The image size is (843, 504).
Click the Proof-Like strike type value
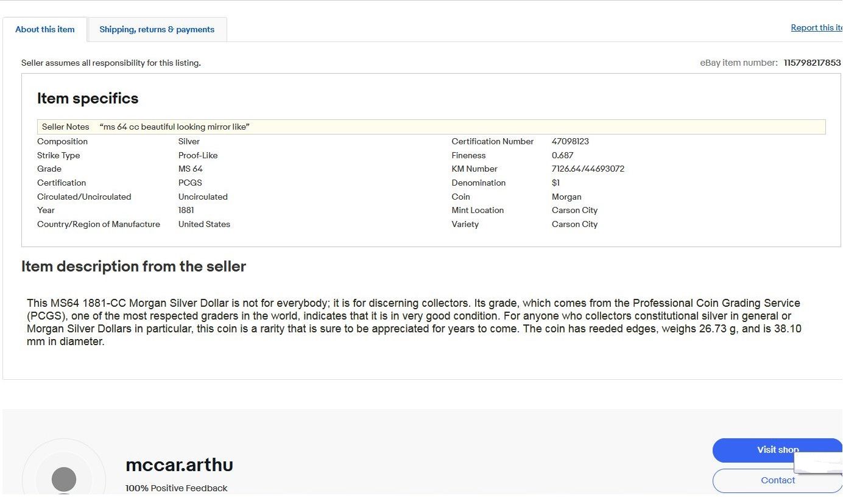tap(197, 155)
